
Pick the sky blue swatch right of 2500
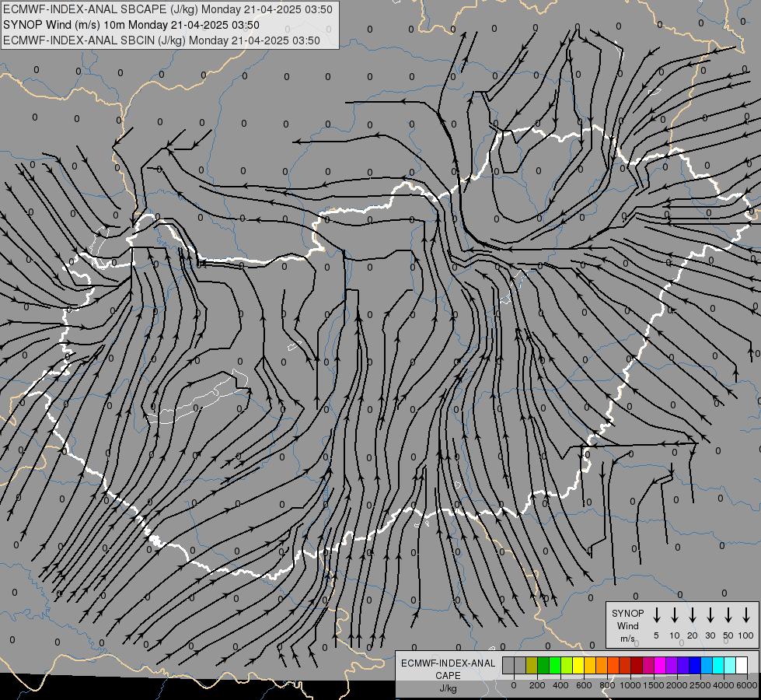[x=707, y=665]
